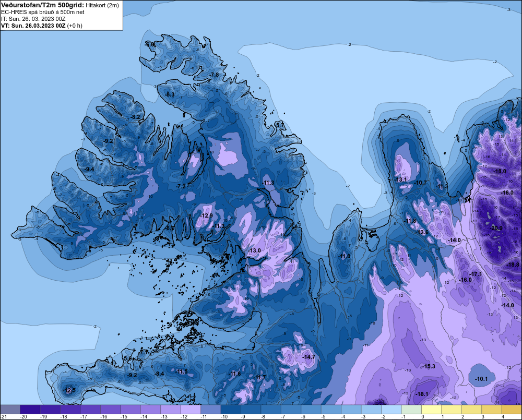Viewport: 522px width, 420px height.
Task: Click the 0 value on the legend scale
Action: pos(423,417)
